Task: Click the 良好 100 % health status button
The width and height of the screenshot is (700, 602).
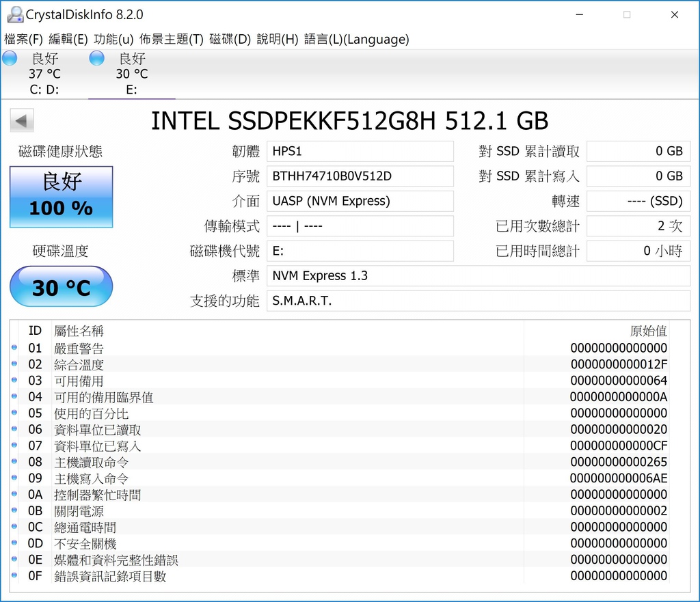Action: point(61,197)
